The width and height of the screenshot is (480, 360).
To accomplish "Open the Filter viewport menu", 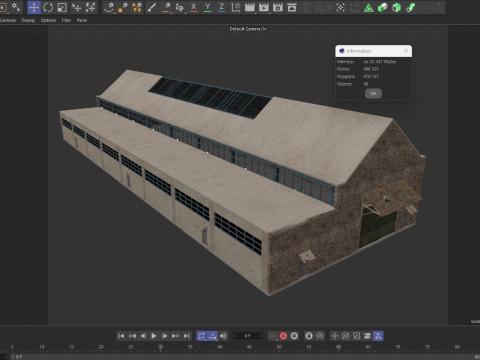I will point(66,20).
